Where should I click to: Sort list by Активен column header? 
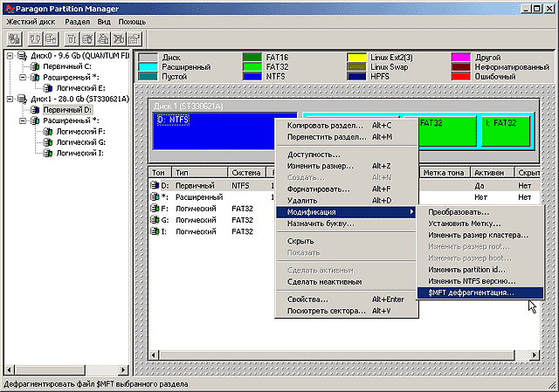[493, 173]
